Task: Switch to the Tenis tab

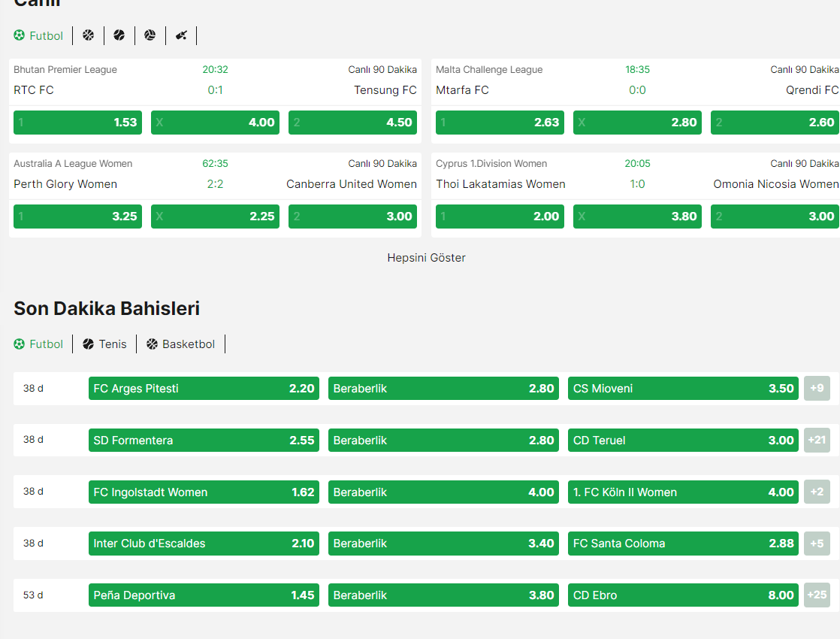Action: pyautogui.click(x=105, y=344)
